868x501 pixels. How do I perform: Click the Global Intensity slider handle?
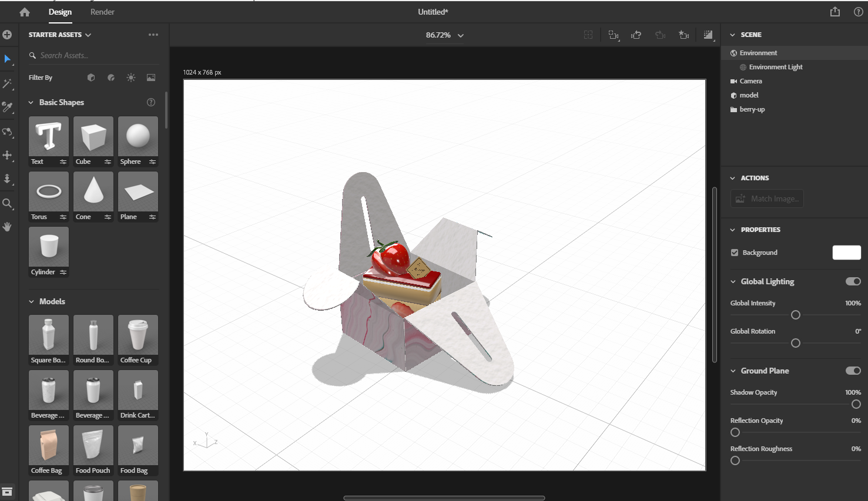pos(796,315)
